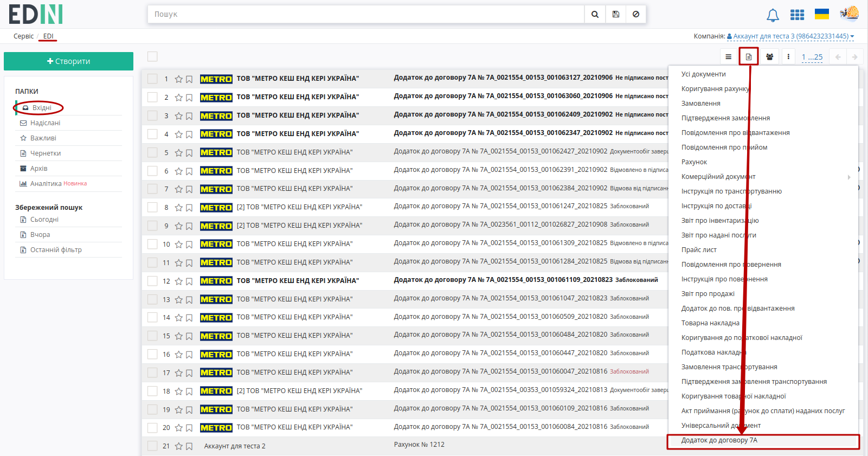Screen dimensions: 868x456
Task: Open user profile avatar
Action: point(850,14)
